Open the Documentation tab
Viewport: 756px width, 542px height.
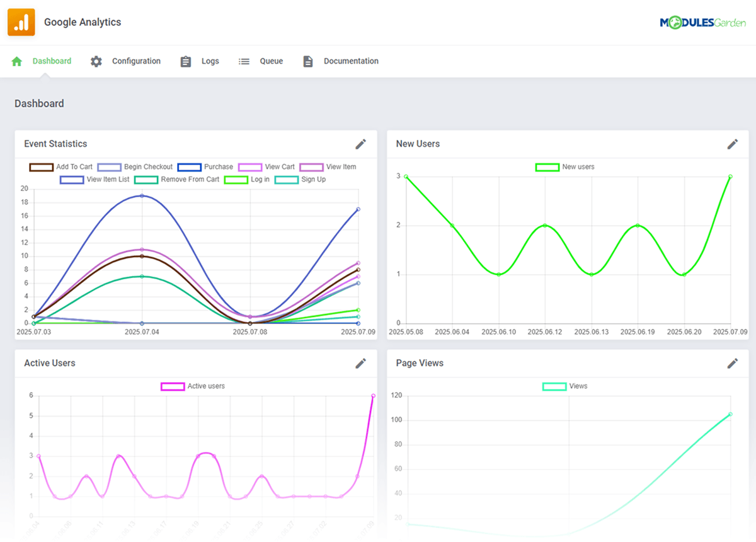pyautogui.click(x=351, y=61)
